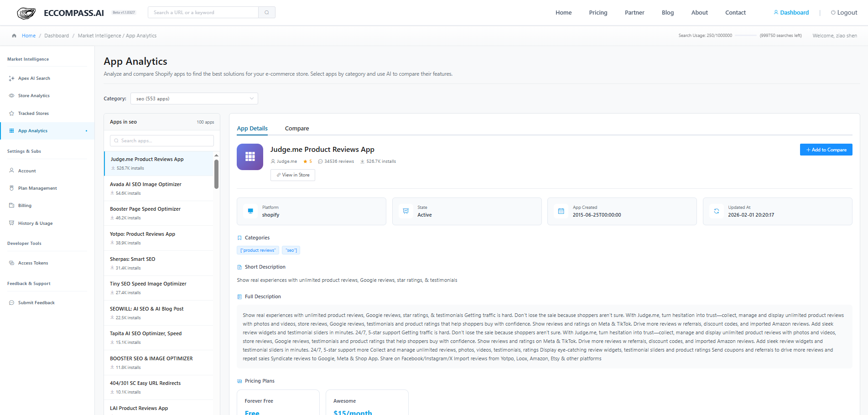Click the scroll-up arrow of apps list
The image size is (868, 415).
[216, 156]
